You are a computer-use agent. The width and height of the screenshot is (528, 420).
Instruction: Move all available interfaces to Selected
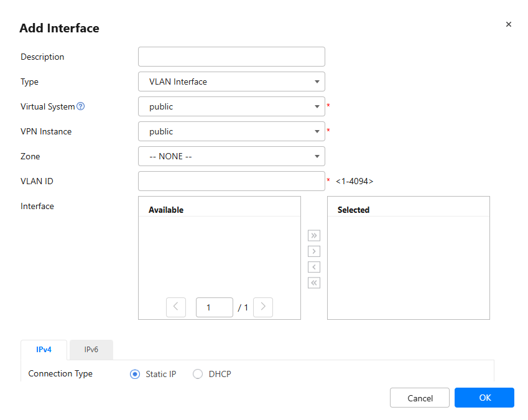314,235
